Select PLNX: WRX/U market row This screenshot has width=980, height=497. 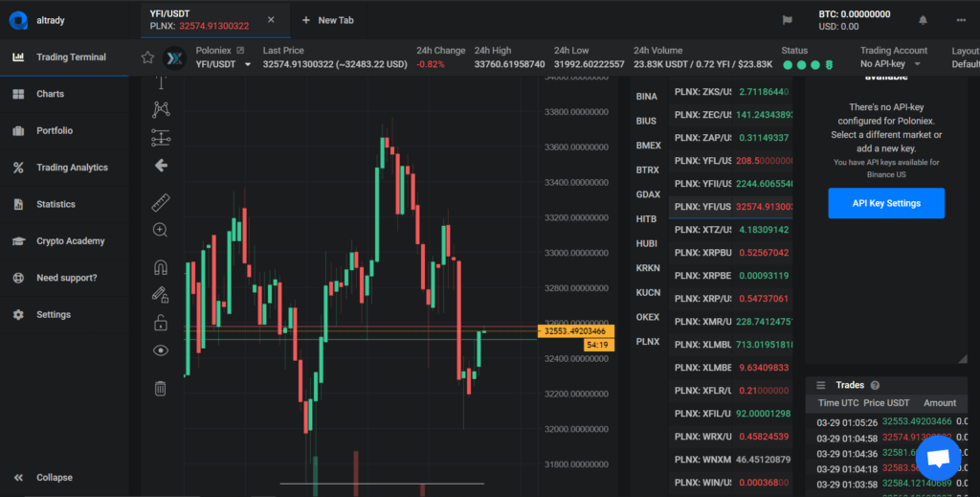click(730, 437)
